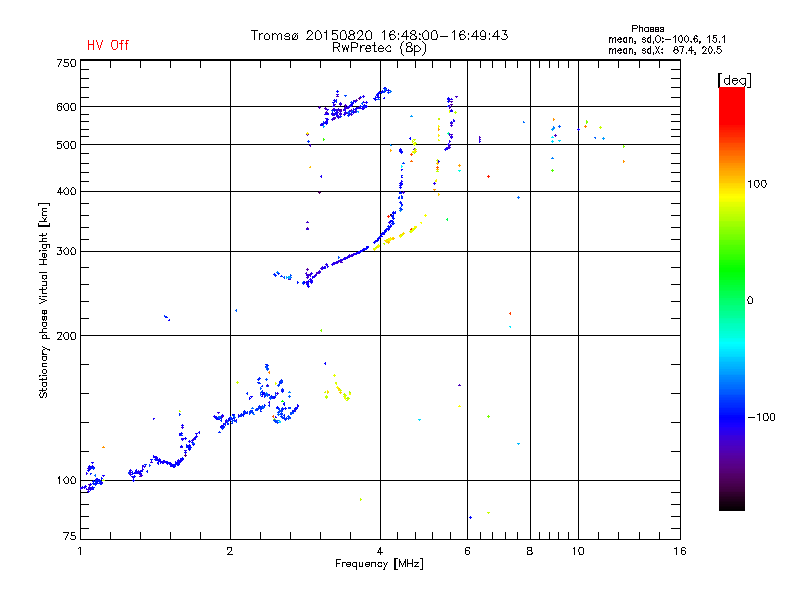Screen dimensions: 800x600
Task: Click the '100' height axis label
Action: point(66,480)
